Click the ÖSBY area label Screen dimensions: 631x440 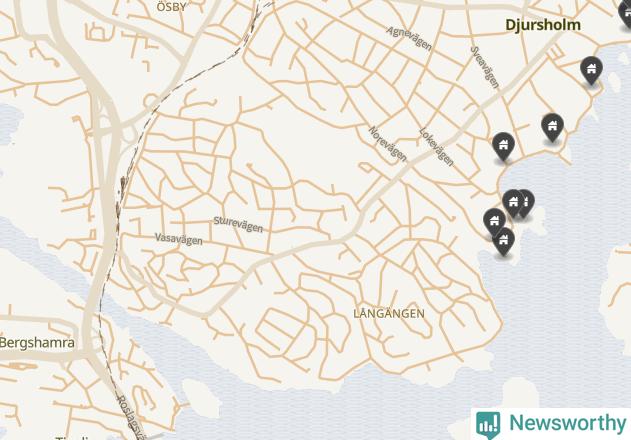click(171, 6)
